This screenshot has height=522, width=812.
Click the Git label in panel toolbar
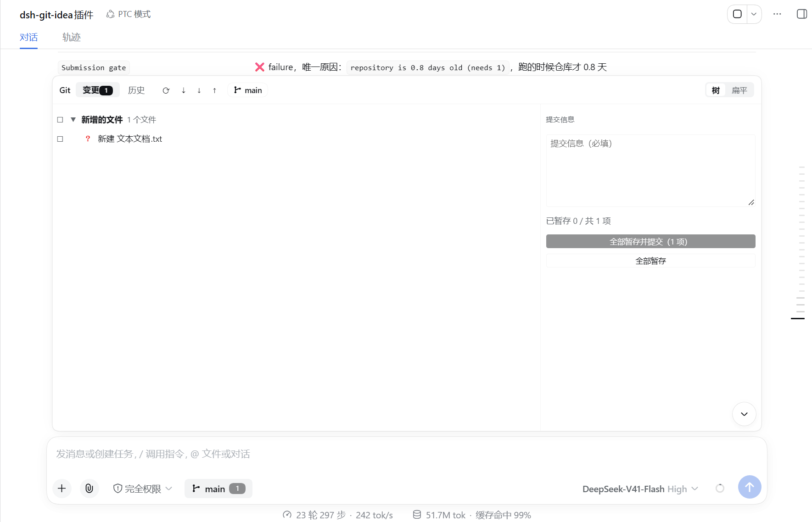click(65, 90)
